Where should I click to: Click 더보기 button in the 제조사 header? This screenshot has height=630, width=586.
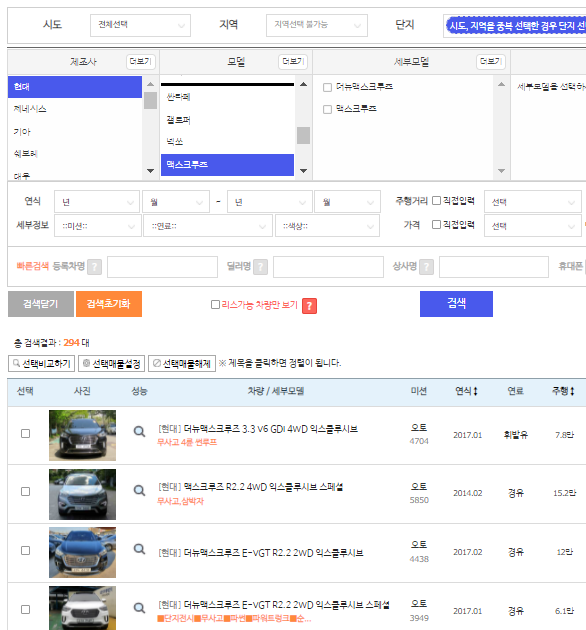[141, 61]
